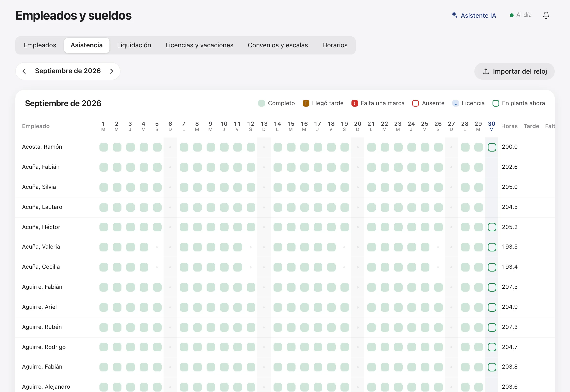Switch to Empleados tab

[40, 45]
